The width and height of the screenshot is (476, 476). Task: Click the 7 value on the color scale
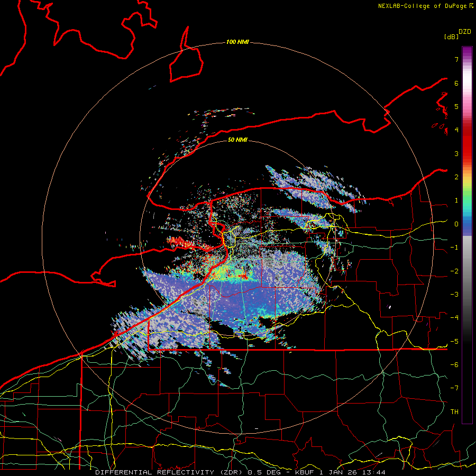tap(456, 59)
